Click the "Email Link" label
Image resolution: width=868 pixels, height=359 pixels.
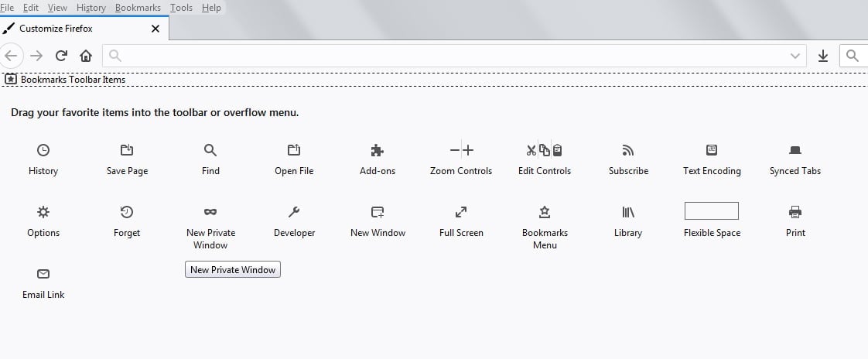point(43,295)
